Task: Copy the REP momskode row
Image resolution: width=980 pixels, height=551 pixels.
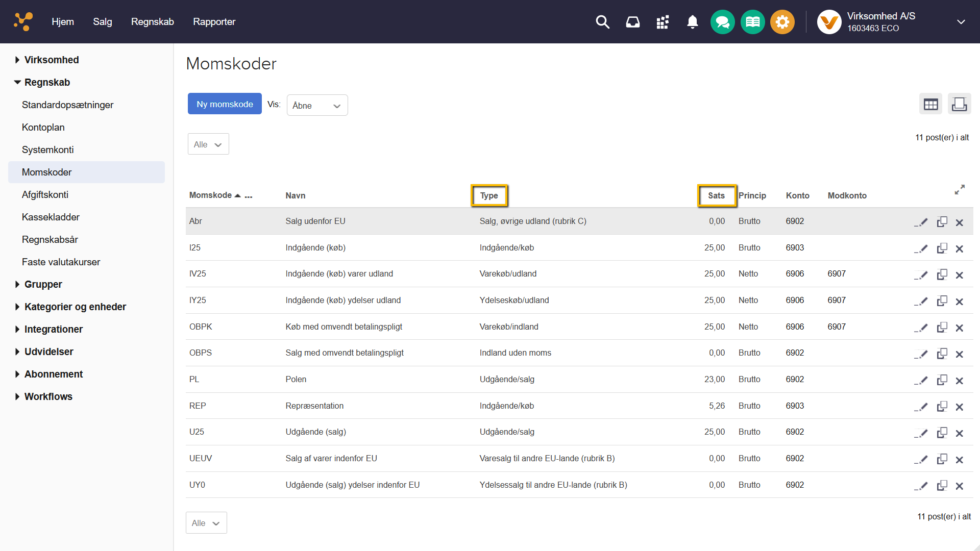Action: (942, 407)
